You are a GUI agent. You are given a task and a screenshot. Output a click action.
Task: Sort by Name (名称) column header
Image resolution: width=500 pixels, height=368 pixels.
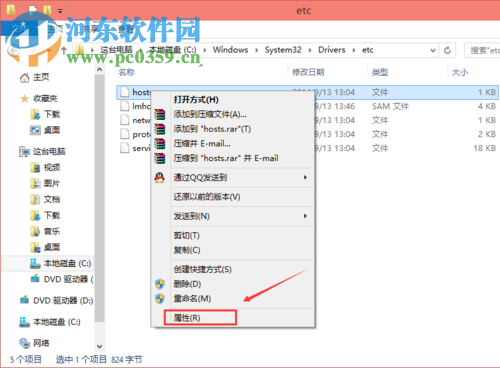(x=127, y=72)
